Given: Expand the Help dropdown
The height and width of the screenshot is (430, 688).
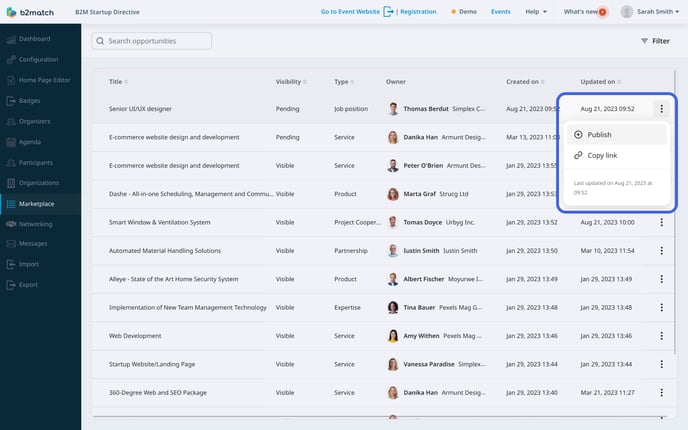Looking at the screenshot, I should [x=536, y=12].
